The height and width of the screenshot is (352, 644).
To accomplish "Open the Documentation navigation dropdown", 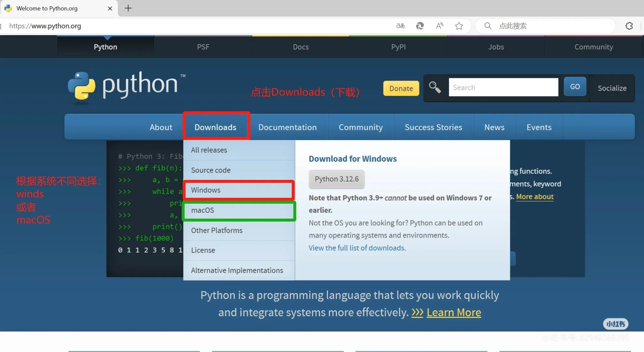I will (x=287, y=127).
